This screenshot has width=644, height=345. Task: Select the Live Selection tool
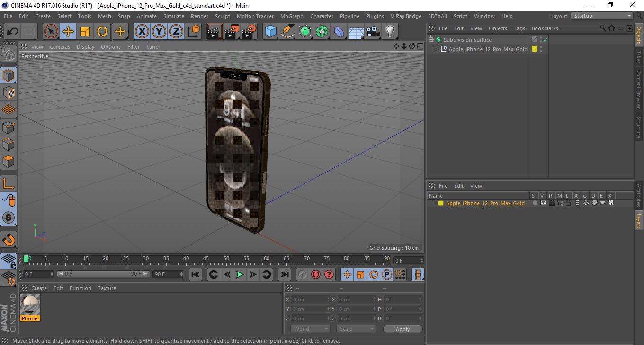click(x=51, y=32)
